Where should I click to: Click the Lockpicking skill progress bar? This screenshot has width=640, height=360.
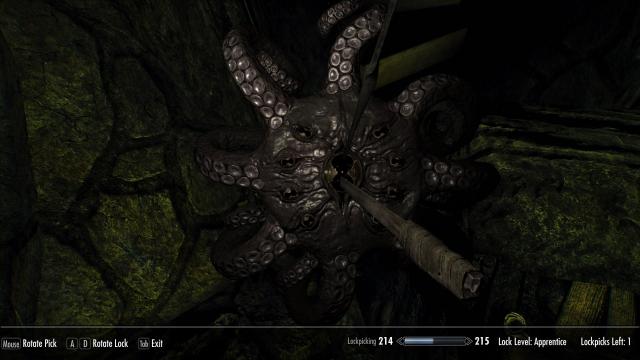[x=434, y=341]
